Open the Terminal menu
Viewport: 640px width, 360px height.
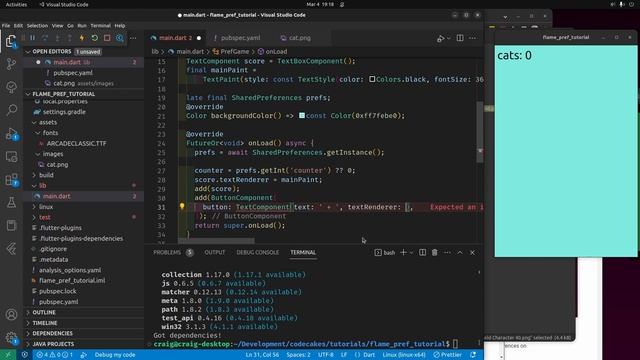tap(100, 25)
